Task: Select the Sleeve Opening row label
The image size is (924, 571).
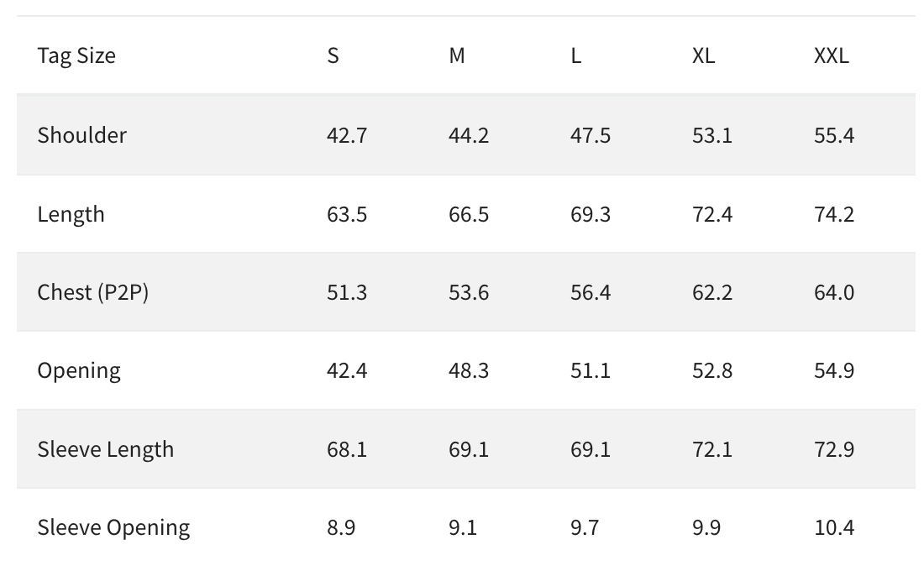Action: point(113,527)
